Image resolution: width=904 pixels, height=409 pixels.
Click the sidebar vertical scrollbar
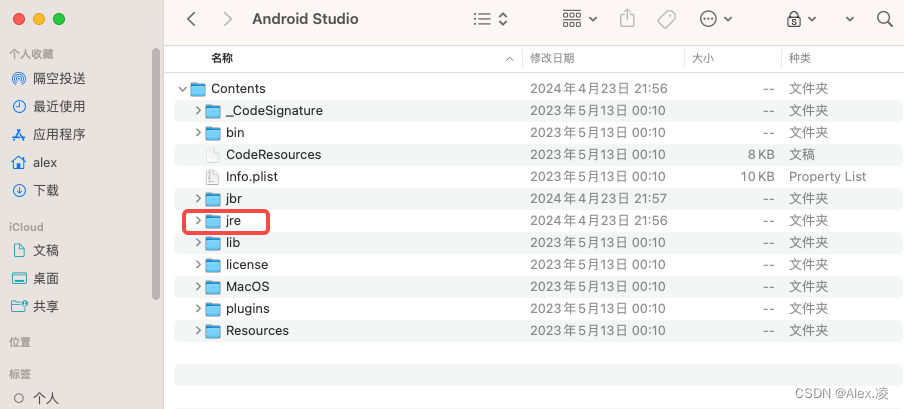[x=156, y=173]
